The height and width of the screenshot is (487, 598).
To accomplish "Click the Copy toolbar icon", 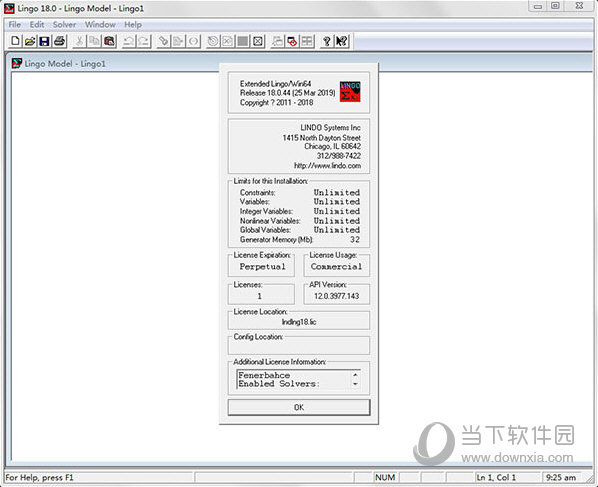I will click(x=94, y=41).
